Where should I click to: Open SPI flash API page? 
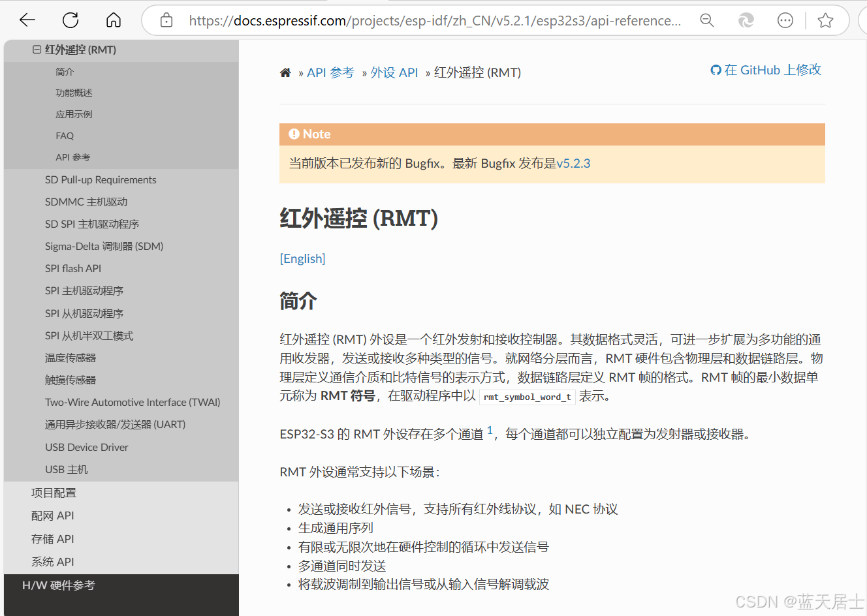[x=73, y=268]
